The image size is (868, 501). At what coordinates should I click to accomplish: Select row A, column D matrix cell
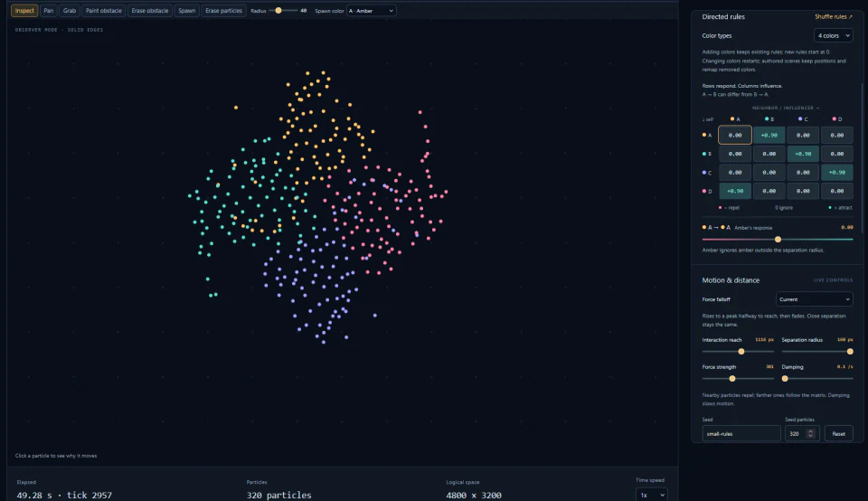click(837, 135)
